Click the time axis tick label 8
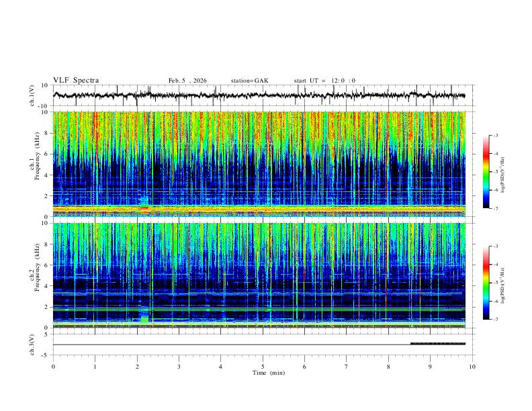The height and width of the screenshot is (411, 532). click(x=388, y=367)
